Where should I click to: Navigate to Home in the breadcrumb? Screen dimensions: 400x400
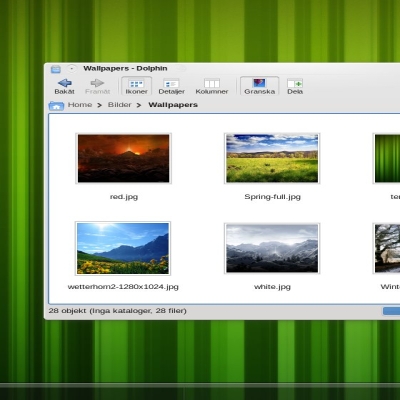(x=80, y=105)
